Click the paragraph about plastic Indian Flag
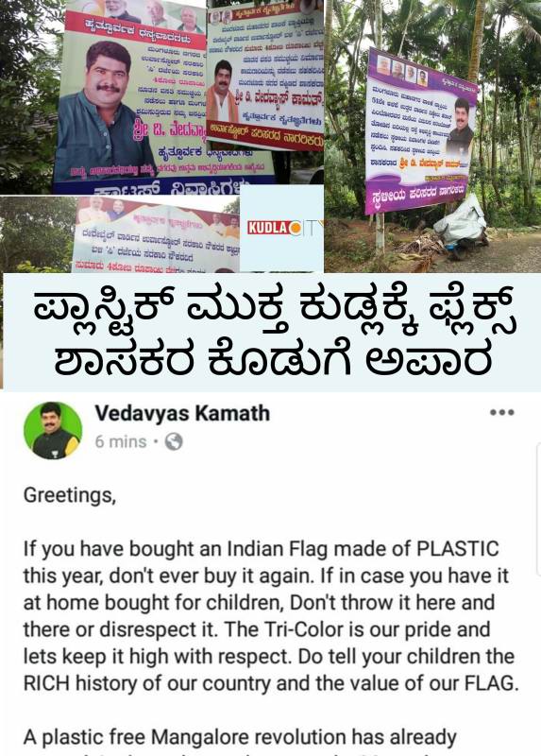Viewport: 541px width, 756px height. click(x=271, y=616)
